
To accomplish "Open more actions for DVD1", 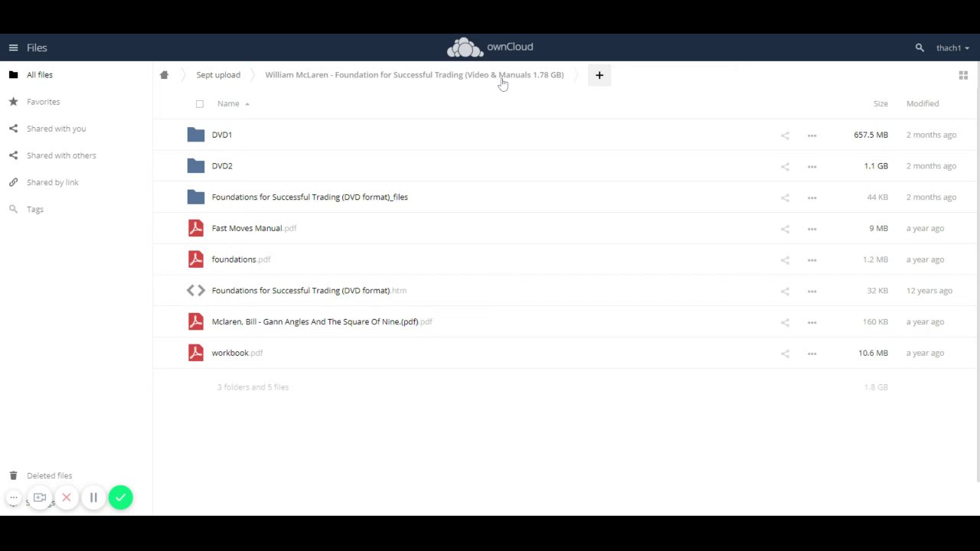I will point(812,135).
